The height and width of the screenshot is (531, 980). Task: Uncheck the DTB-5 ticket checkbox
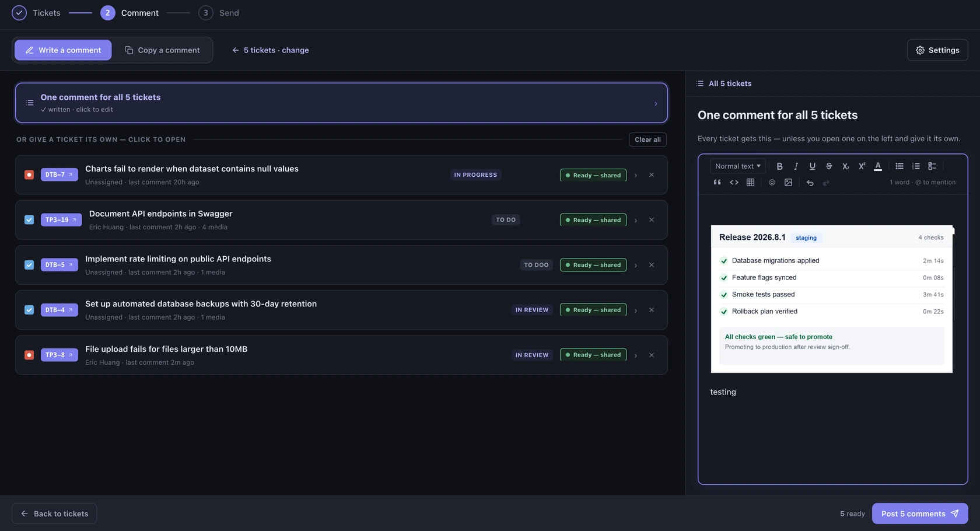[29, 265]
